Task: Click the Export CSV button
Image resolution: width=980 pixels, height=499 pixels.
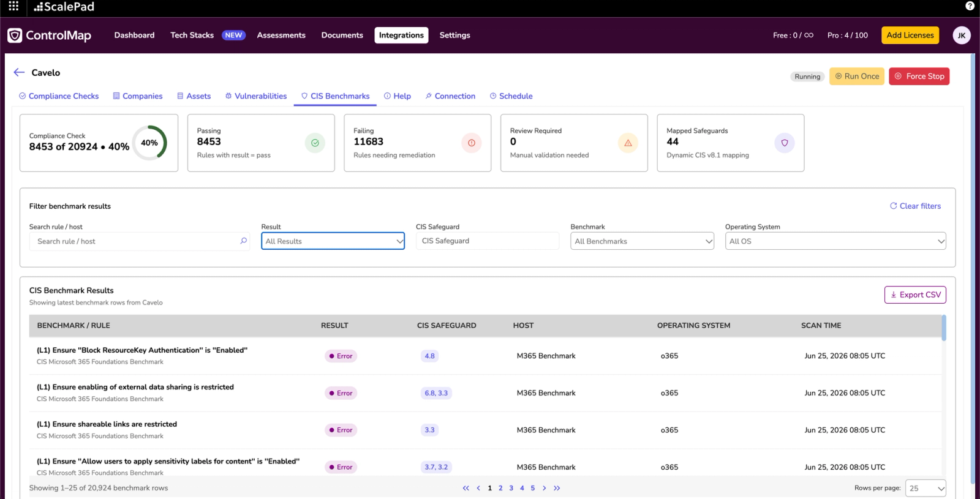Action: [x=915, y=295]
